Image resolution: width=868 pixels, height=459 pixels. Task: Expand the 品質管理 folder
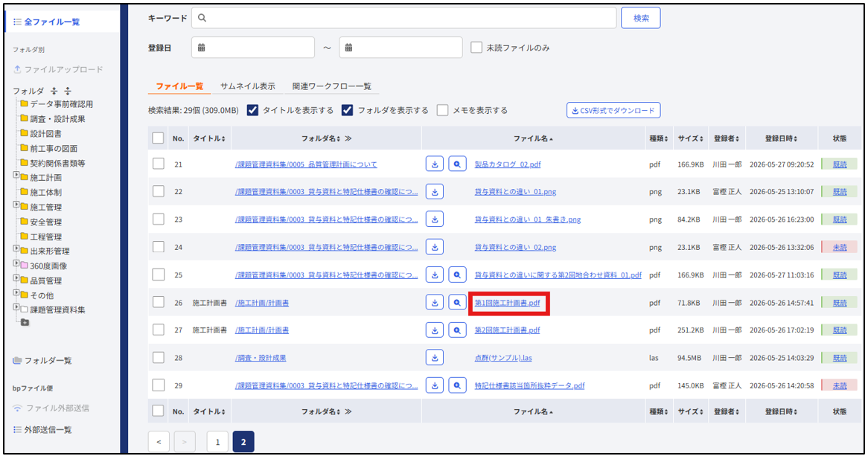pos(16,278)
